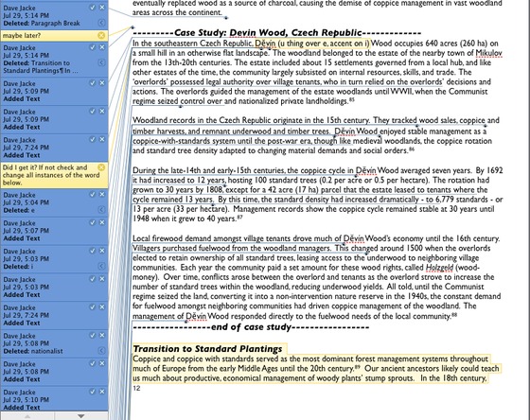Click footnote reference 86
The image size is (530, 420).
pyautogui.click(x=412, y=149)
